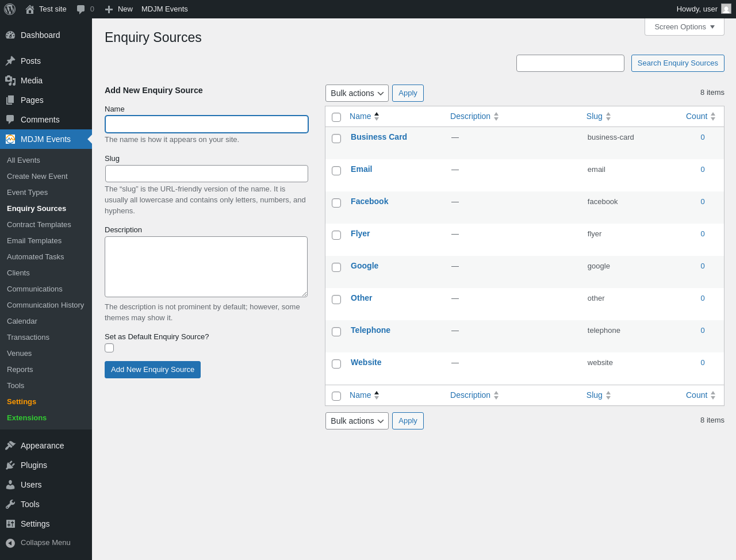The height and width of the screenshot is (560, 736).
Task: Sort the table by Count column header
Action: [696, 116]
